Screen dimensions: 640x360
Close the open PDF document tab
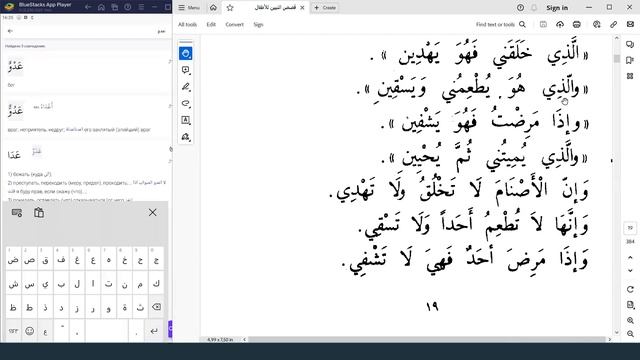click(302, 8)
